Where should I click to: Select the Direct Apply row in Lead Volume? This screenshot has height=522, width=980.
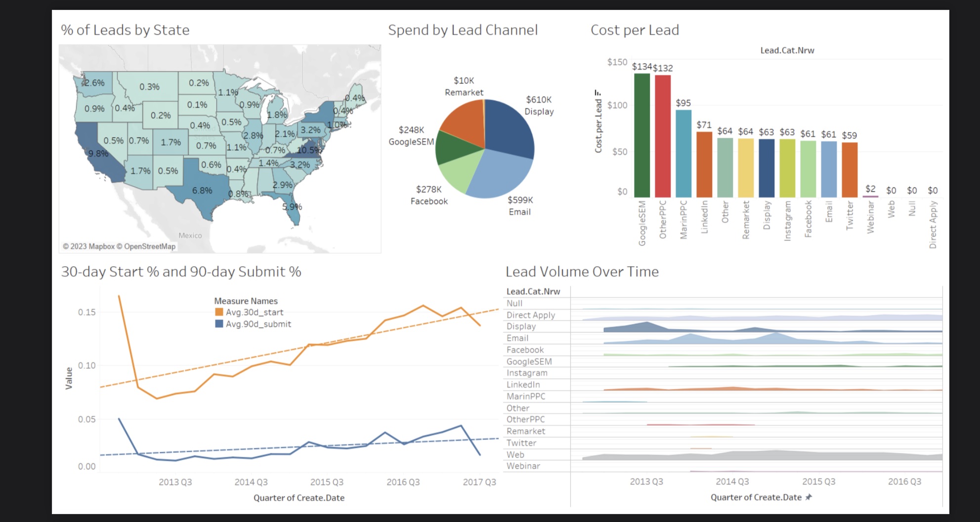[x=723, y=315]
